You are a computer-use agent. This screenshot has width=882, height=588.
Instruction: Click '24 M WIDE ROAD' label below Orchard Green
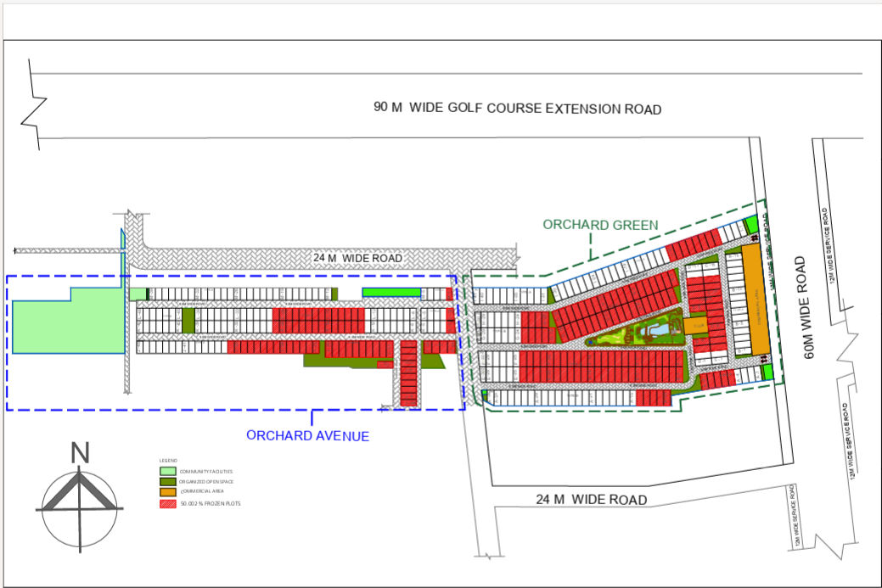click(591, 499)
